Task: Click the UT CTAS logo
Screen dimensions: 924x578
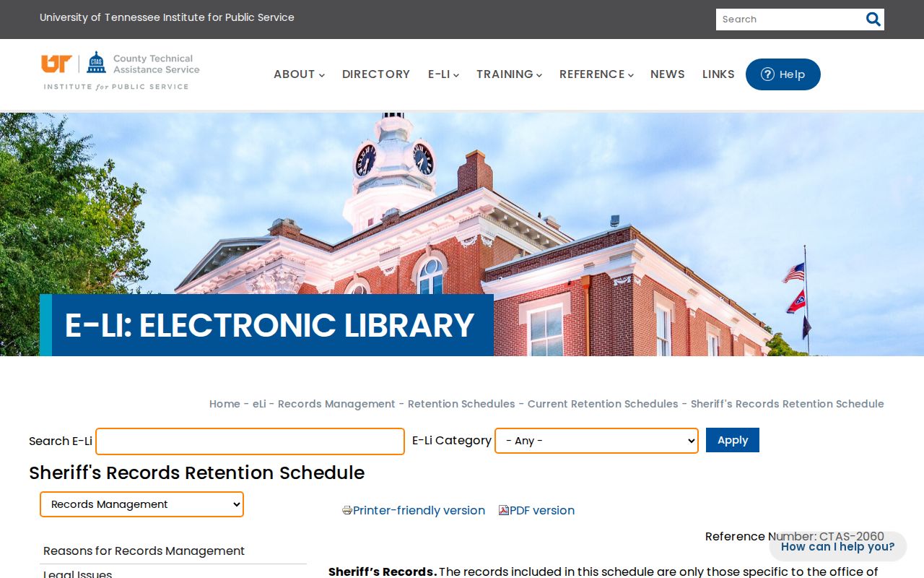Action: click(x=121, y=71)
